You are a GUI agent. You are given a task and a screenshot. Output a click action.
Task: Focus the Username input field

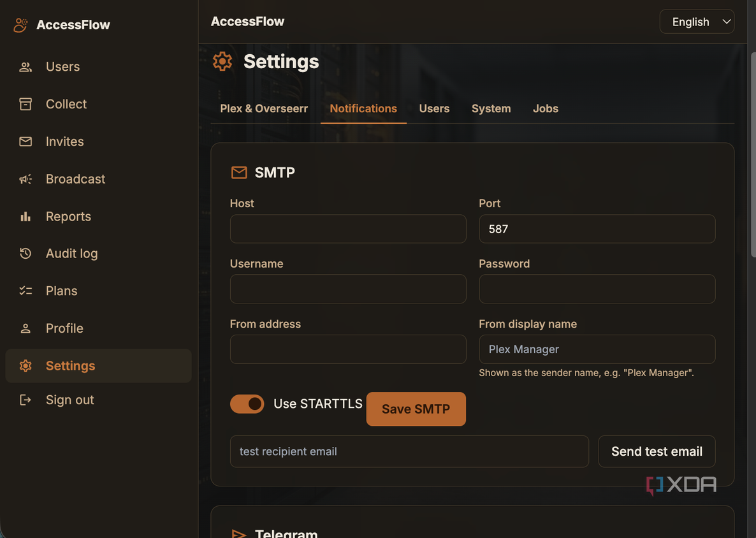pyautogui.click(x=348, y=289)
